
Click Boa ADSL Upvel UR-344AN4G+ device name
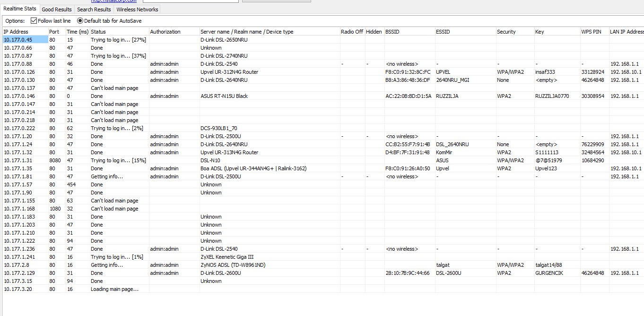click(253, 168)
